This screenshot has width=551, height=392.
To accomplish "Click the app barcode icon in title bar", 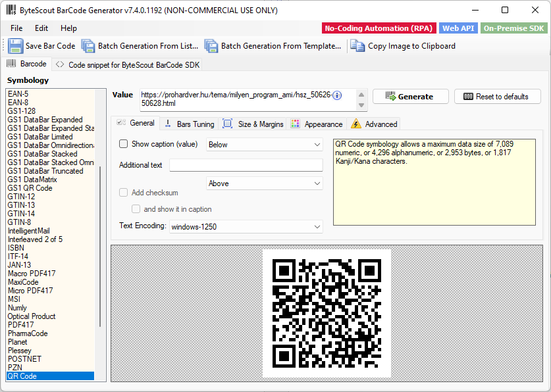I will tap(11, 10).
